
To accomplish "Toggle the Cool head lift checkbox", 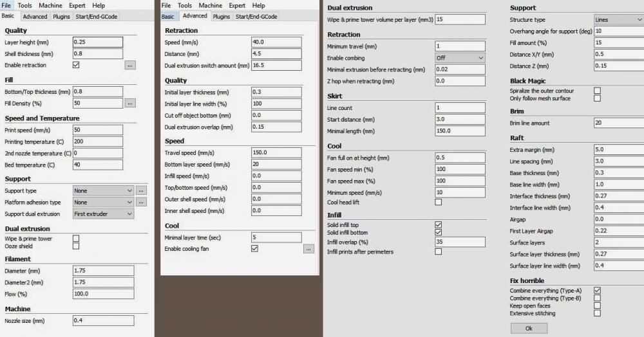I will (x=439, y=202).
